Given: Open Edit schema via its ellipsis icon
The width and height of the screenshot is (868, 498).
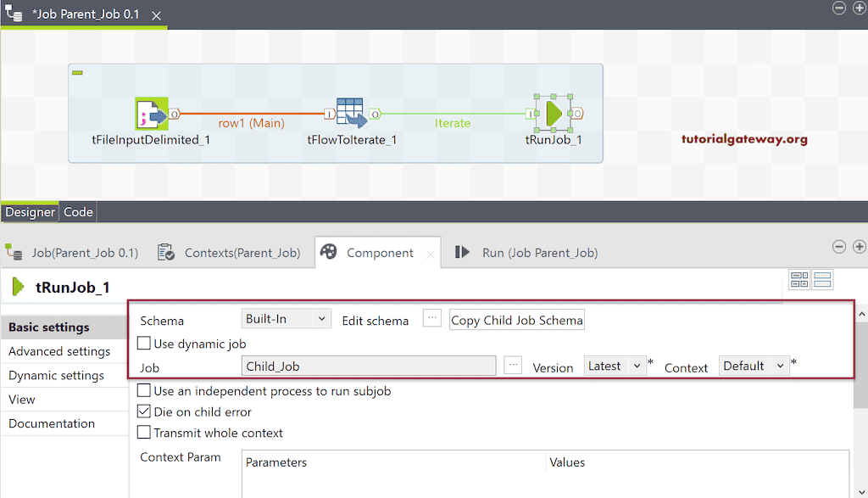Looking at the screenshot, I should pyautogui.click(x=432, y=318).
